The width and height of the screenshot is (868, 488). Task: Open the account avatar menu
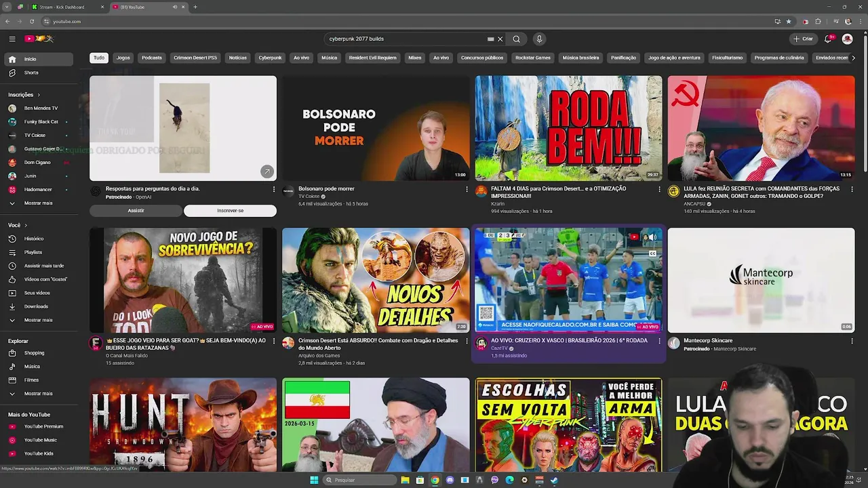pyautogui.click(x=847, y=39)
